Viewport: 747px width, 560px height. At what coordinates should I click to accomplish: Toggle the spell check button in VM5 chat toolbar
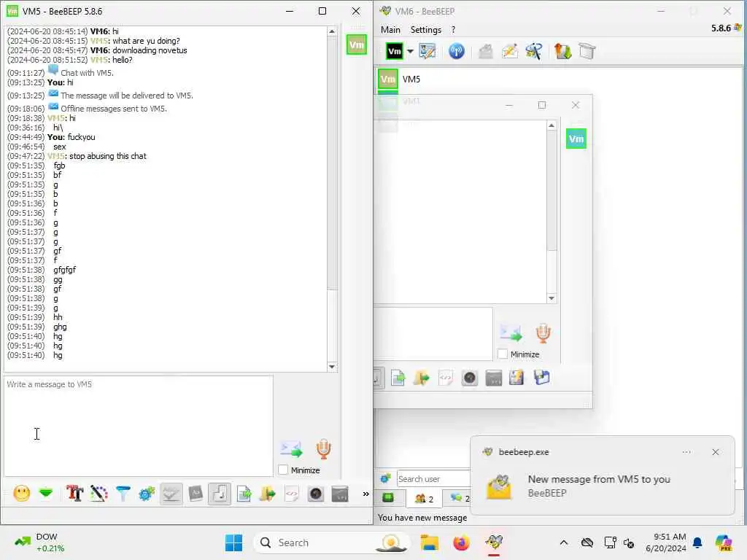point(171,494)
